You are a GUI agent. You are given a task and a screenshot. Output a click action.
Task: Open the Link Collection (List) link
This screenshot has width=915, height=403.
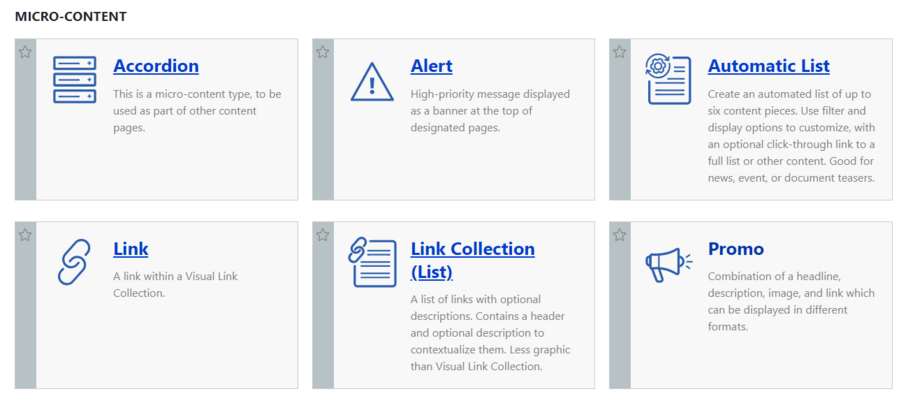tap(473, 260)
